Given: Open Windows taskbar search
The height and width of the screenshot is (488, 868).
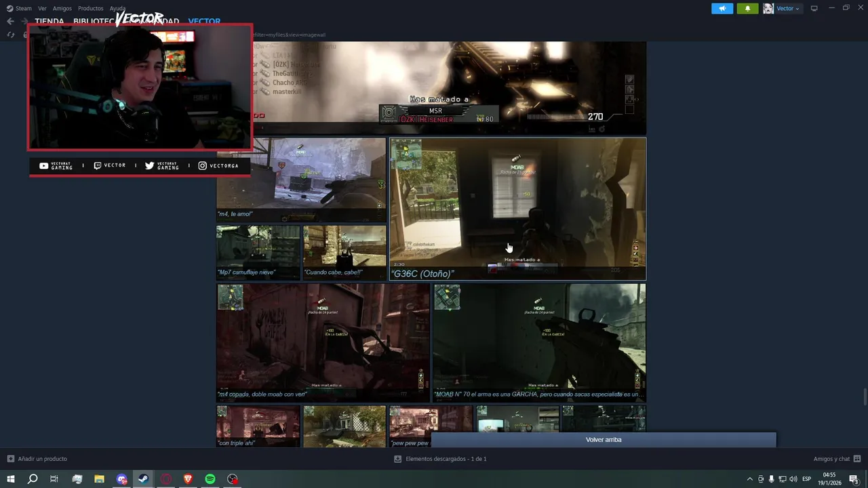Looking at the screenshot, I should (x=33, y=479).
